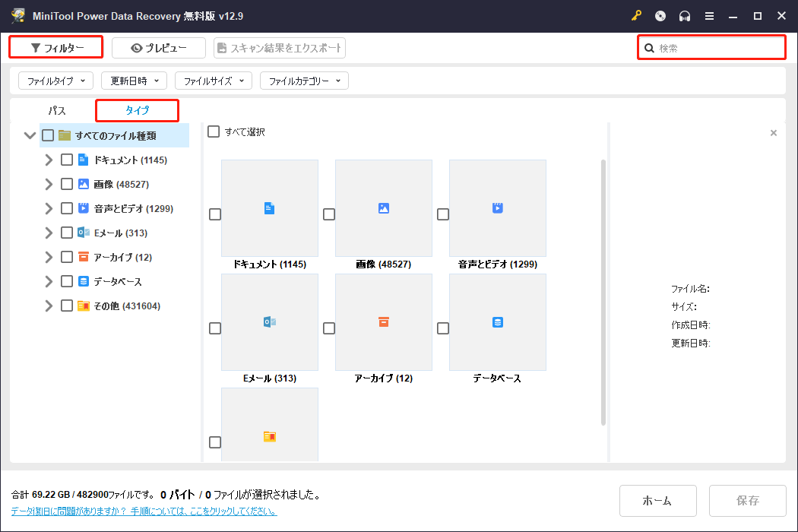Open the 更新日時 filter dropdown
The height and width of the screenshot is (532, 798).
click(x=135, y=81)
